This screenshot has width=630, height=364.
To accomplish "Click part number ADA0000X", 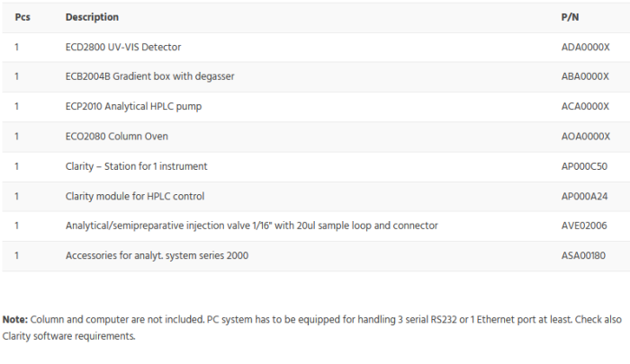I will point(585,47).
